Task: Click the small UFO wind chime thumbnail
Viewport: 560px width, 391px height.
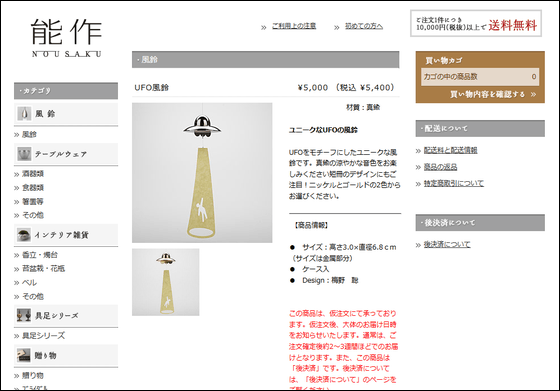Action: [166, 282]
